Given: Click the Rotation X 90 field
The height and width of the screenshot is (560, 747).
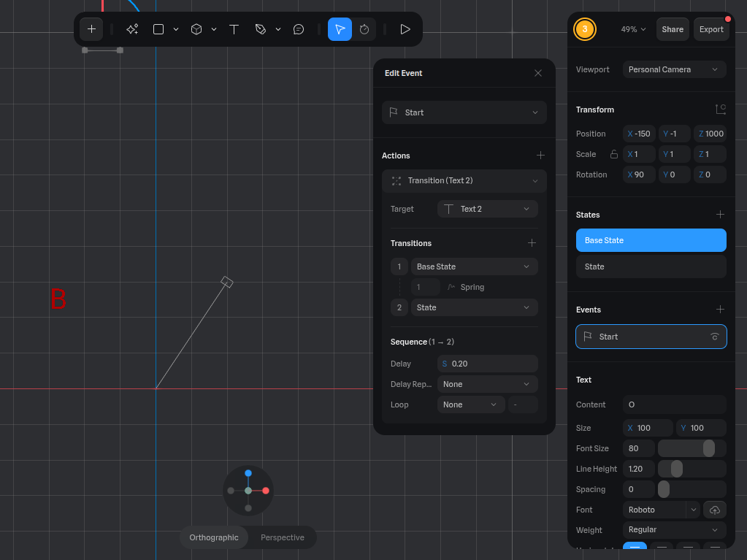Looking at the screenshot, I should 639,174.
